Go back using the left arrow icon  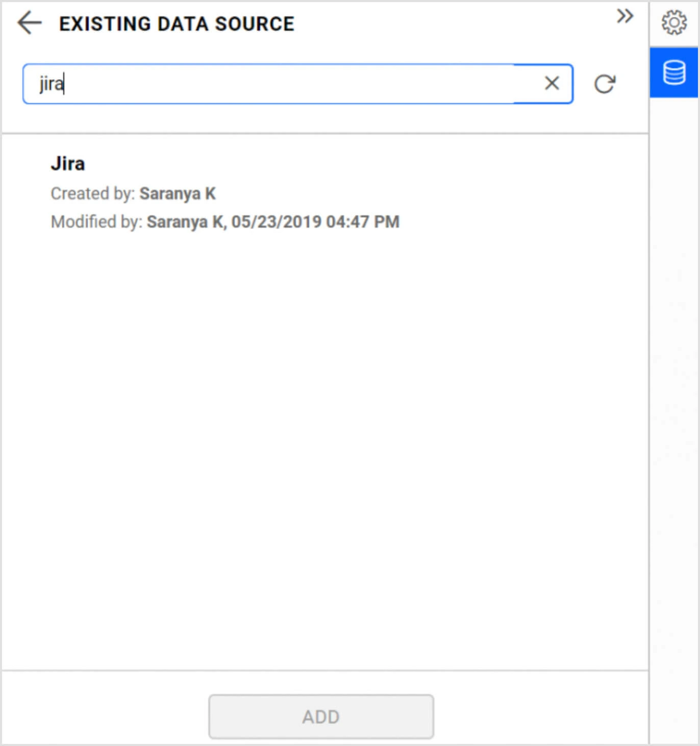pos(29,23)
